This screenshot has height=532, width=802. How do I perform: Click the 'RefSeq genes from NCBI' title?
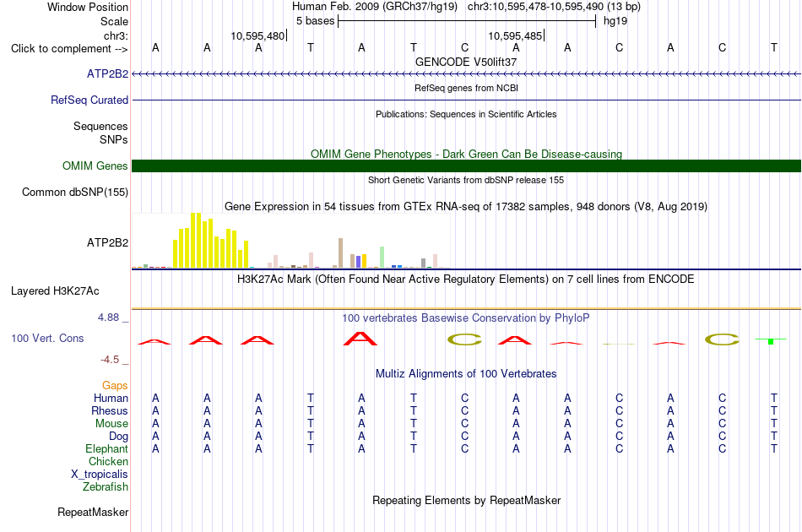click(x=466, y=88)
